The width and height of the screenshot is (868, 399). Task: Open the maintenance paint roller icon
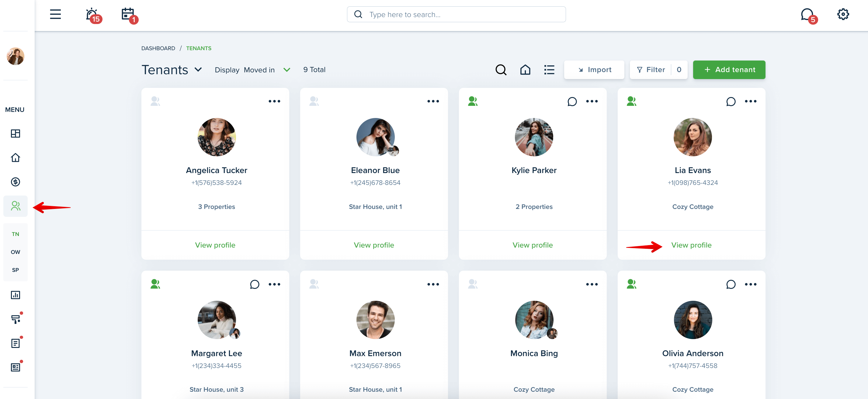tap(16, 319)
